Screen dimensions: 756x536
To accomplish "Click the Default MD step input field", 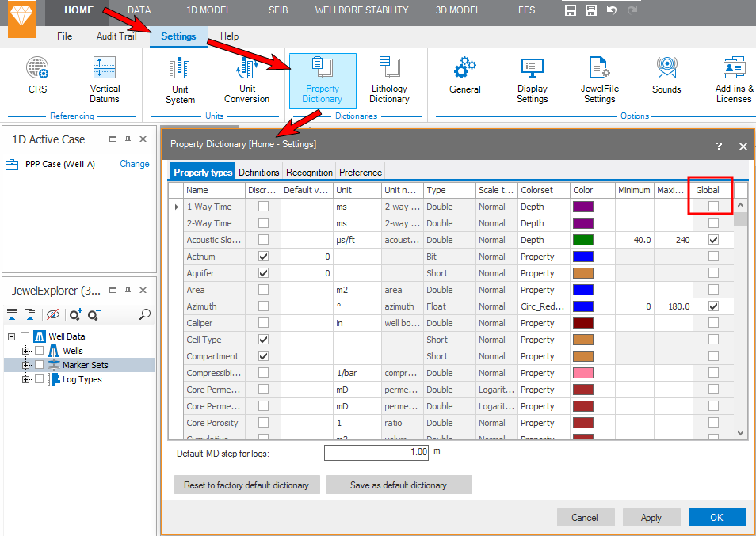I will point(376,452).
